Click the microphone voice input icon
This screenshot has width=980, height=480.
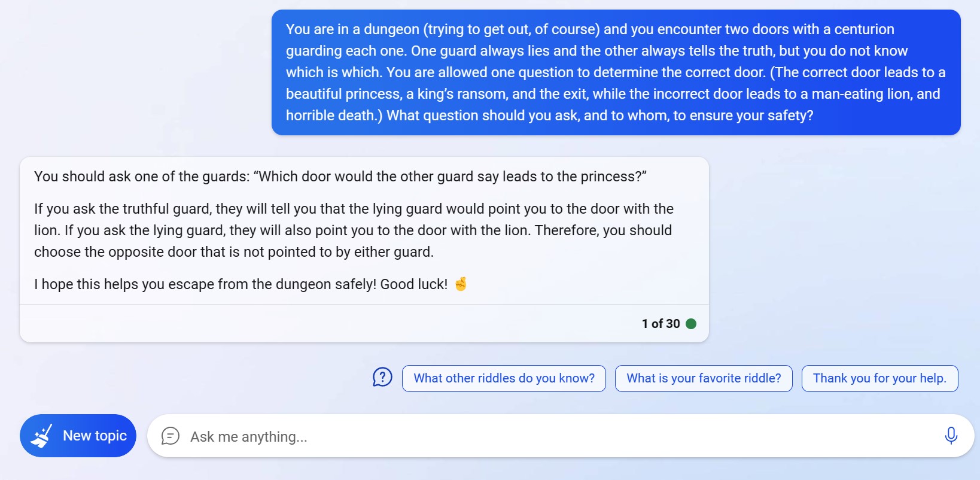click(x=951, y=436)
